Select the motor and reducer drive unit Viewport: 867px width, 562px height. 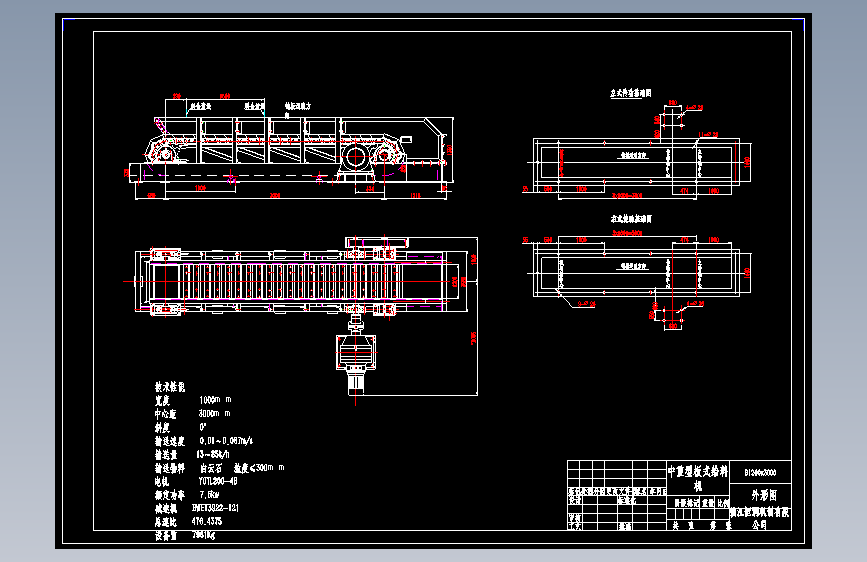tap(356, 355)
